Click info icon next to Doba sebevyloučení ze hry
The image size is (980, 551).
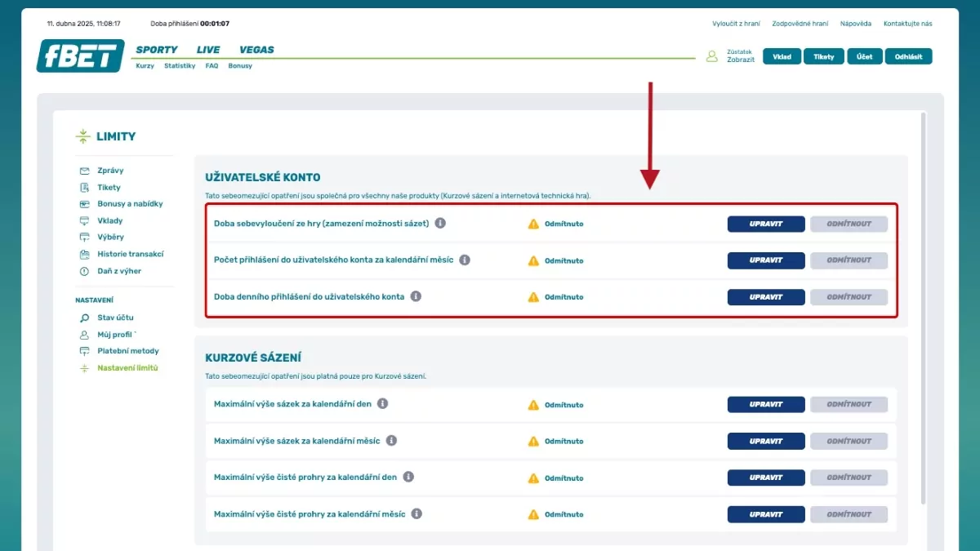(440, 223)
